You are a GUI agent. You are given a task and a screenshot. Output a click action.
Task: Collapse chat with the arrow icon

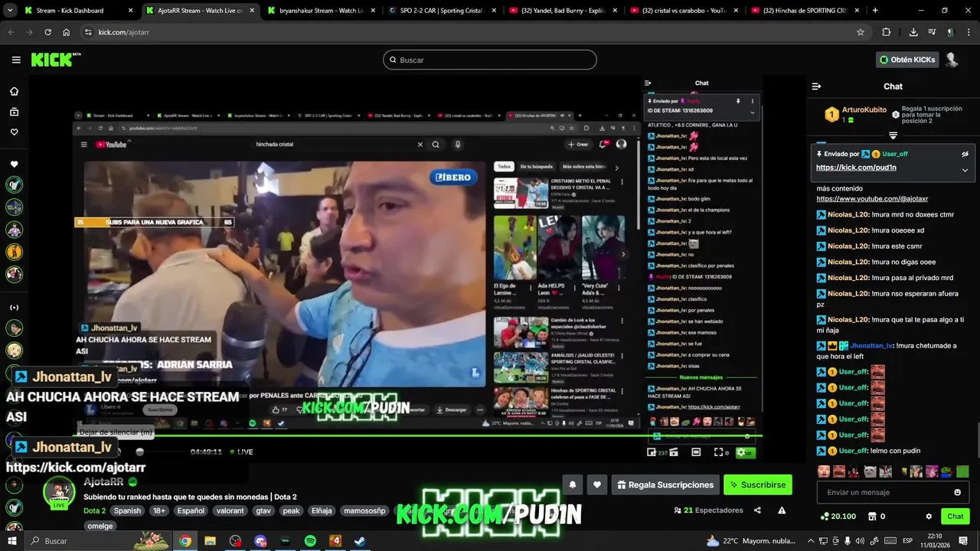[x=816, y=86]
